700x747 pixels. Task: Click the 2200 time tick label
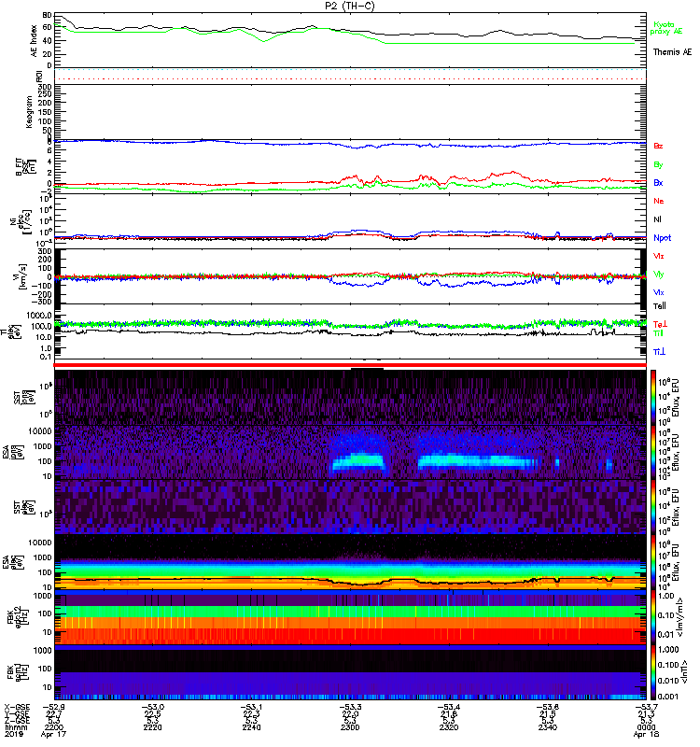tap(54, 727)
